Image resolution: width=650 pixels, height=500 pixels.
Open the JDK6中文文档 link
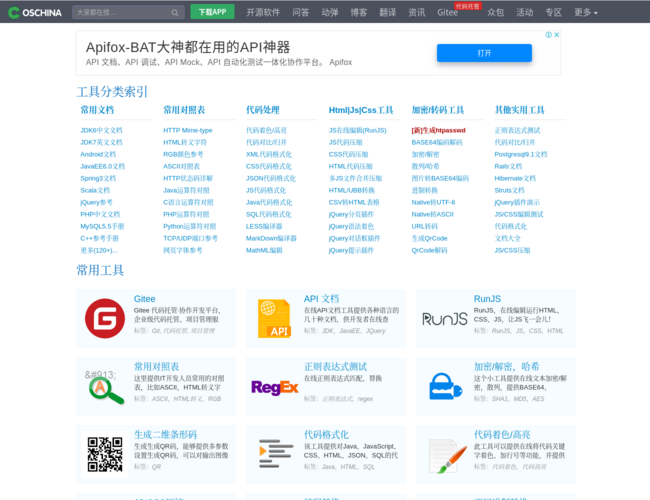(x=101, y=130)
